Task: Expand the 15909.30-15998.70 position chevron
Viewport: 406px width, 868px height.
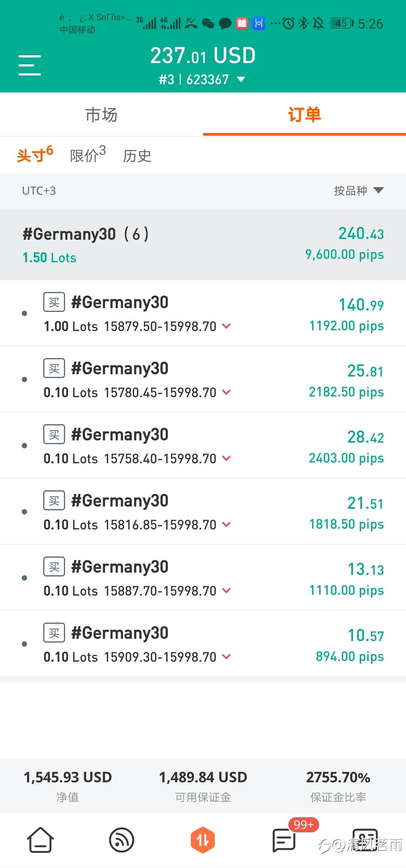Action: tap(226, 657)
